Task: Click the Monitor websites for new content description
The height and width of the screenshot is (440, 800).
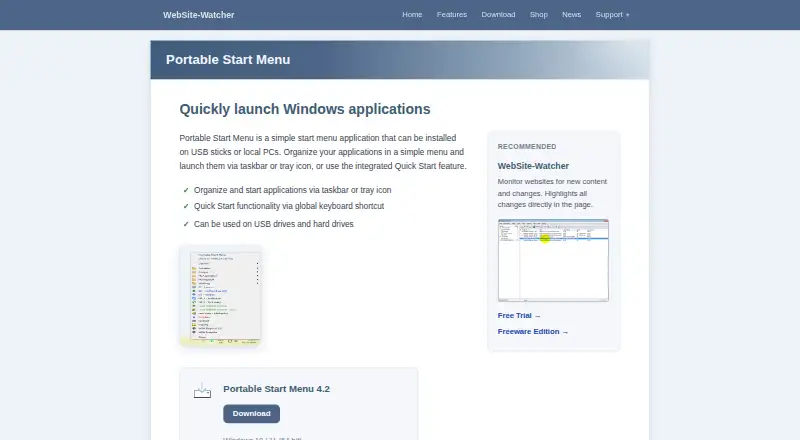Action: (x=553, y=193)
